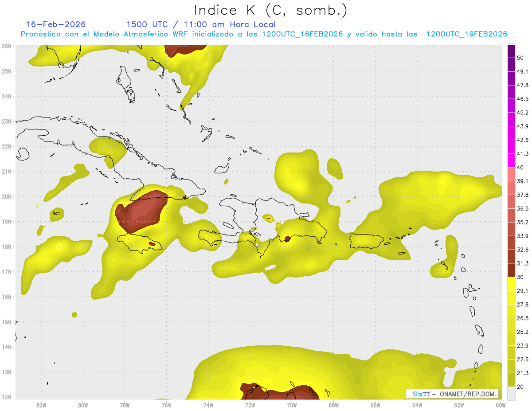
Task: Click the longitude label '64W'
Action: click(x=417, y=406)
